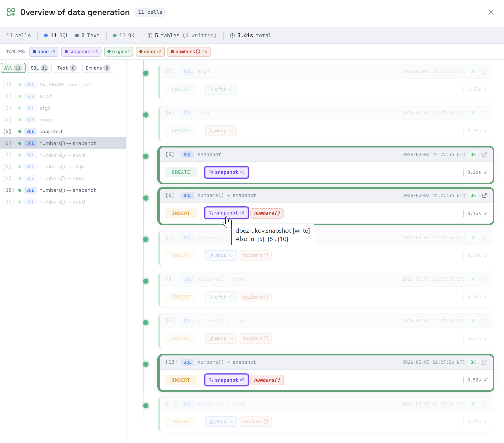Click the INSERT label in cell [6]

pos(181,213)
